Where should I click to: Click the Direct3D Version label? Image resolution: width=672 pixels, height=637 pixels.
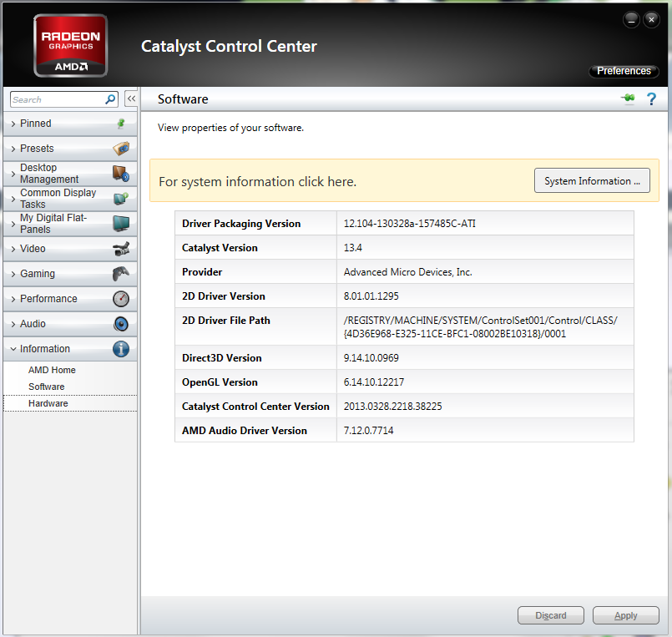pyautogui.click(x=221, y=358)
